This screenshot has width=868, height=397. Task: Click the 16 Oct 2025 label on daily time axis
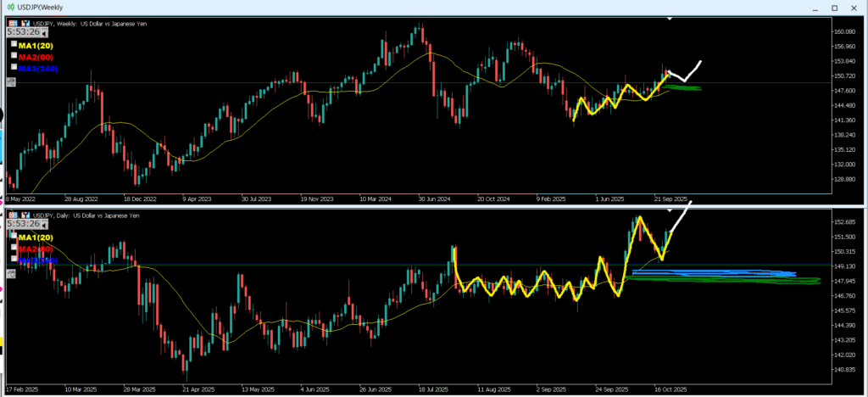coord(670,389)
